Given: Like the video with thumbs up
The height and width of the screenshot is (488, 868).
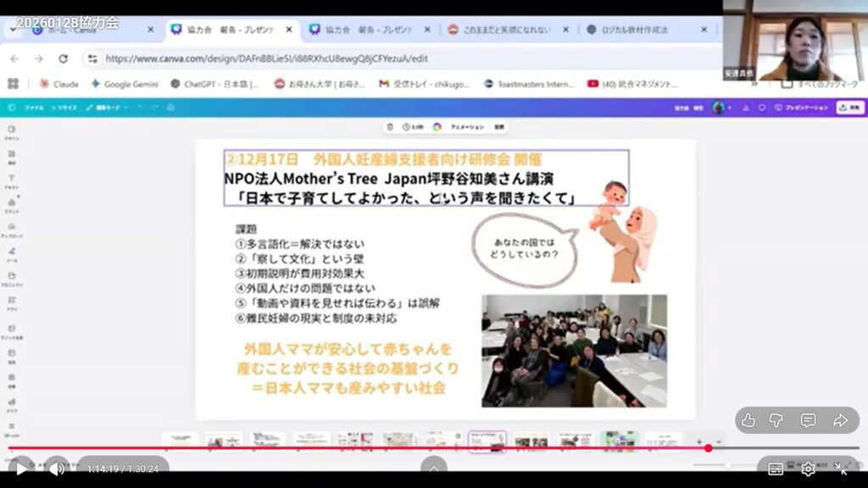Looking at the screenshot, I should point(748,420).
